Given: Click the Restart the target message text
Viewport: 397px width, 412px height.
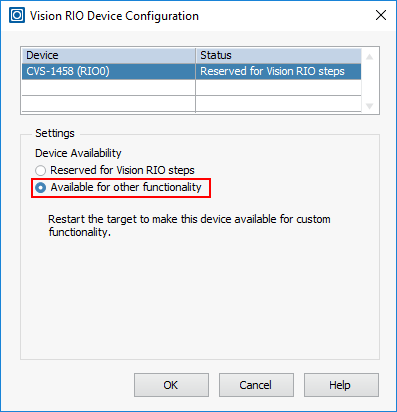Looking at the screenshot, I should [189, 226].
